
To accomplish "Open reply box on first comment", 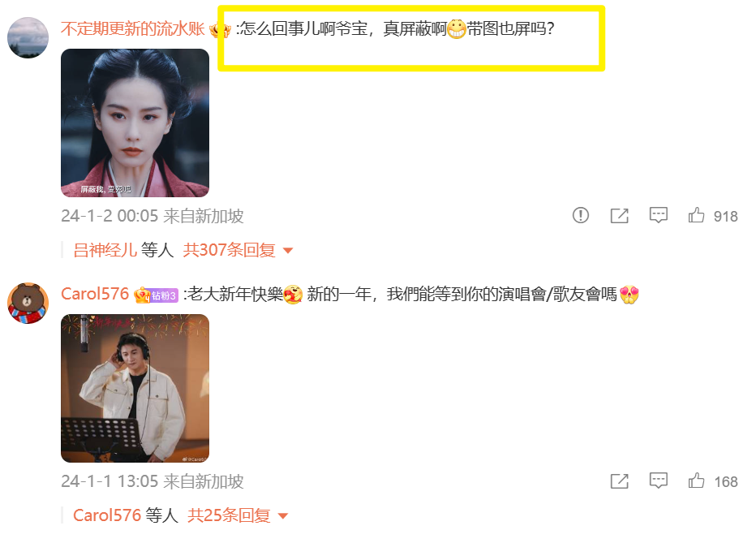I will pyautogui.click(x=658, y=215).
